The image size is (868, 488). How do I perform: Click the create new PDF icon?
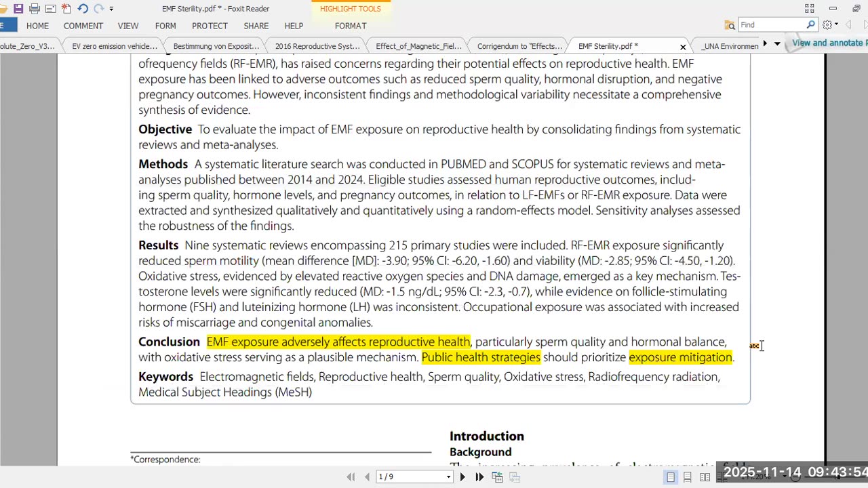(66, 9)
